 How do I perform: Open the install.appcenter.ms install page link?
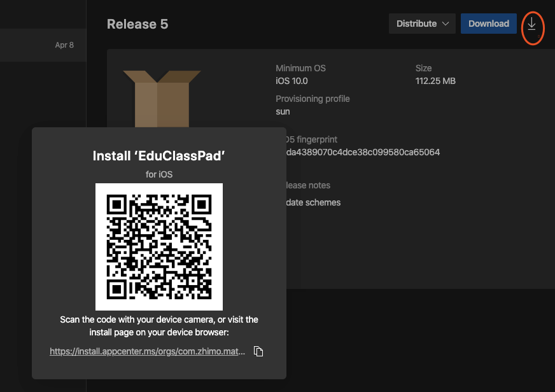(x=147, y=351)
